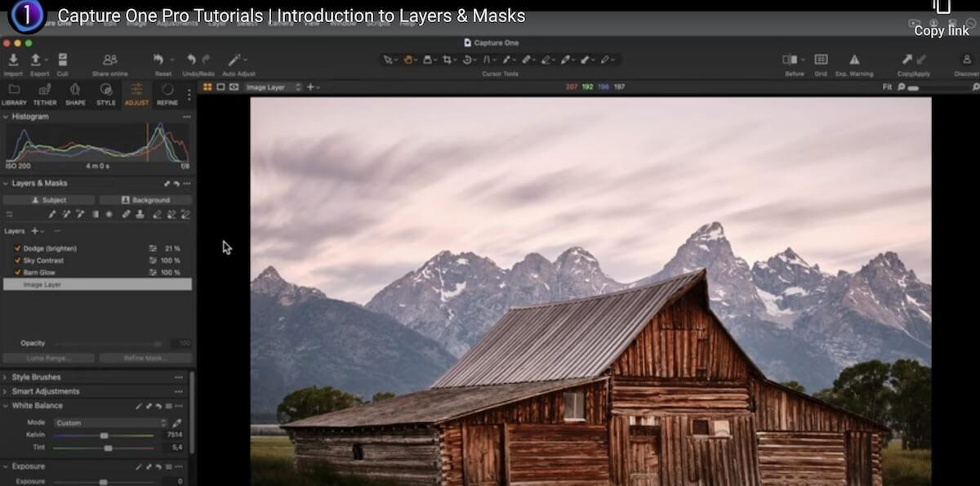The image size is (980, 486).
Task: Select the Keystone cursor tool
Action: [487, 60]
